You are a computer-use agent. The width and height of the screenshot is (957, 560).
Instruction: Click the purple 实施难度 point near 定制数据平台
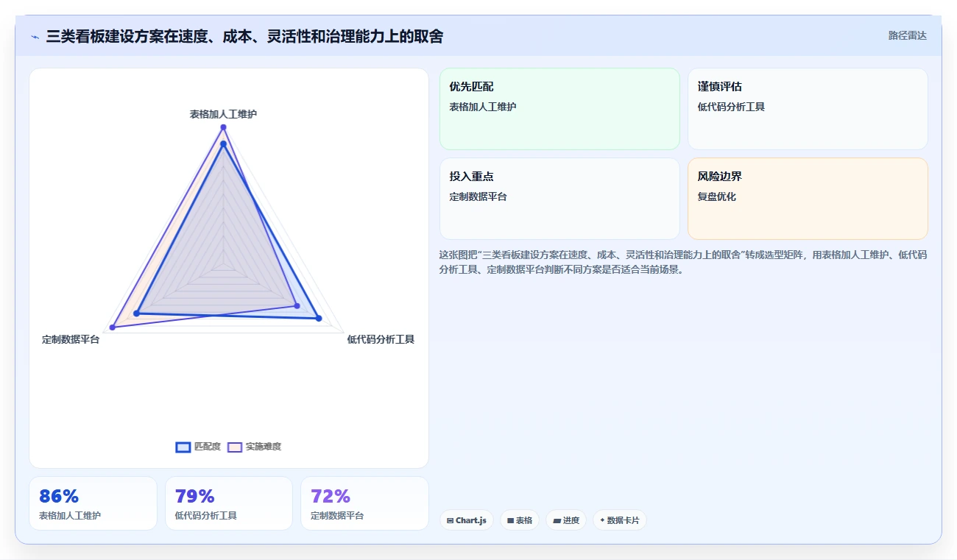[x=113, y=327]
